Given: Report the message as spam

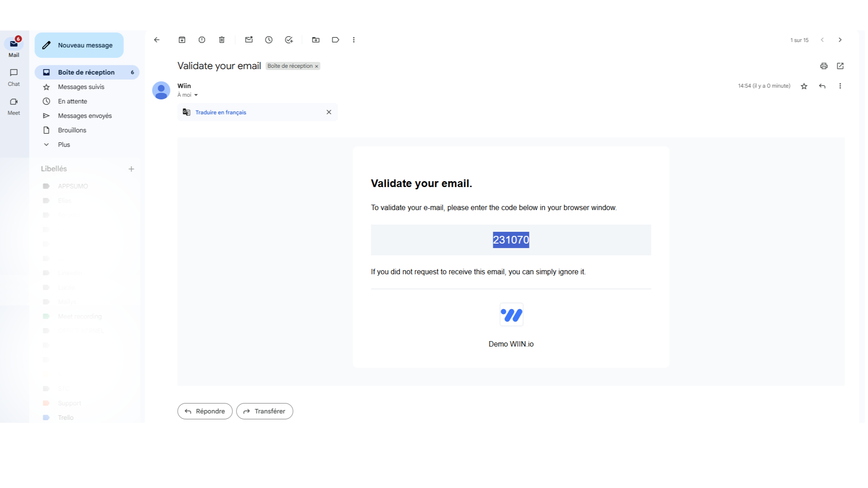Looking at the screenshot, I should [202, 40].
